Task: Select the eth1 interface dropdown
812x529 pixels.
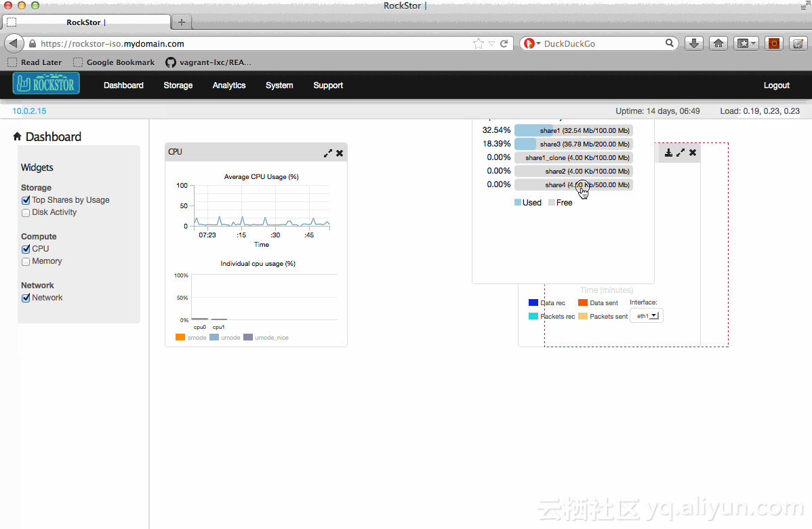Action: coord(647,315)
